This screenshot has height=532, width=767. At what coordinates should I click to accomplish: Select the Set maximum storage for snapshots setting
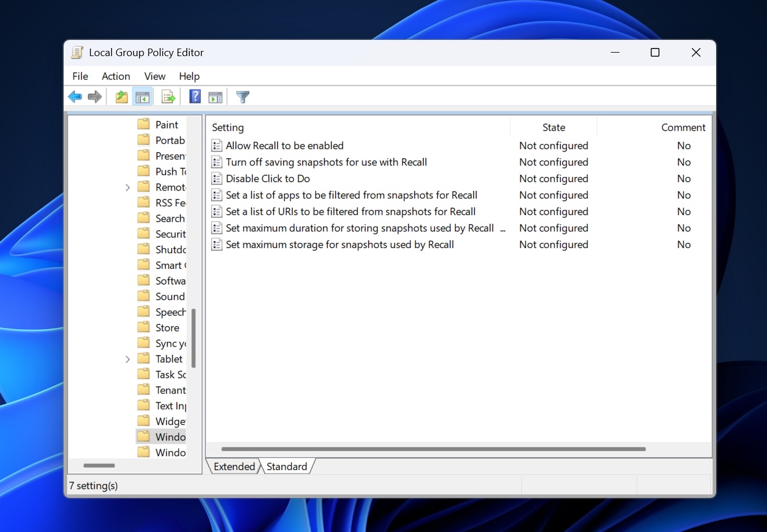[339, 244]
